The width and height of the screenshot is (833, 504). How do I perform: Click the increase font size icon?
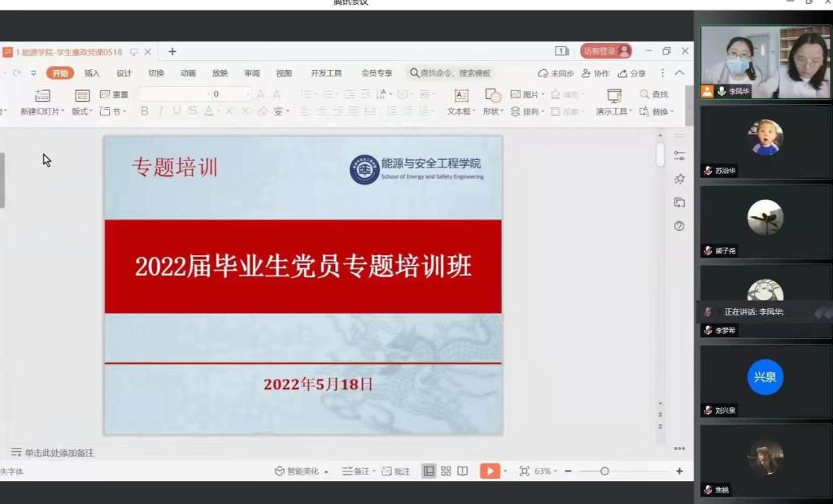coord(261,94)
